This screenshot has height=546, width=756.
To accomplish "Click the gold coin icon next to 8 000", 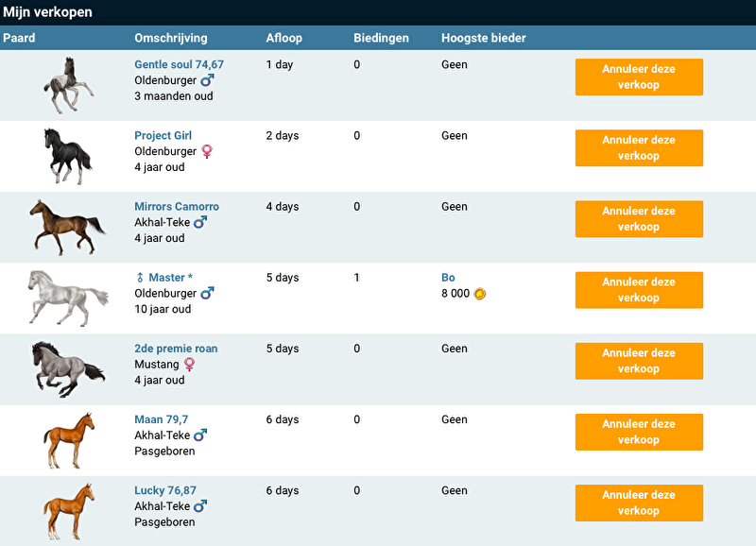I will point(480,294).
